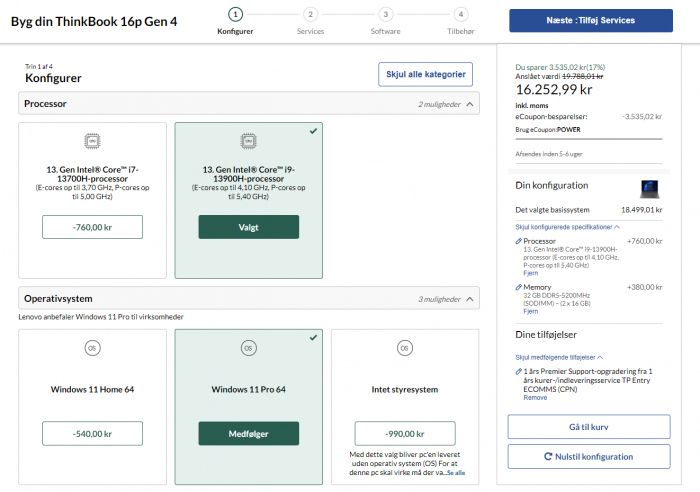Hide included add-ons via Skjul medfølgende tilføjelser
Screen dimensions: 700x492
tap(559, 357)
